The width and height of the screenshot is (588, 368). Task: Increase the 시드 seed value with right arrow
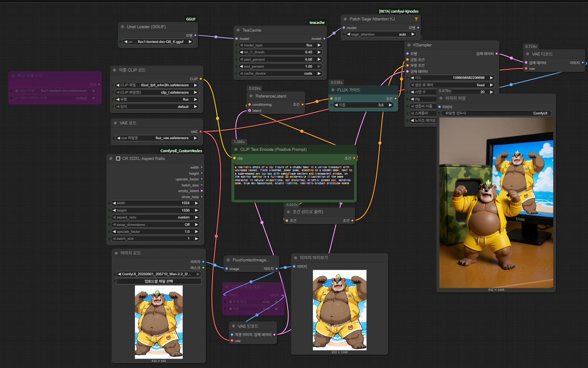pyautogui.click(x=491, y=78)
